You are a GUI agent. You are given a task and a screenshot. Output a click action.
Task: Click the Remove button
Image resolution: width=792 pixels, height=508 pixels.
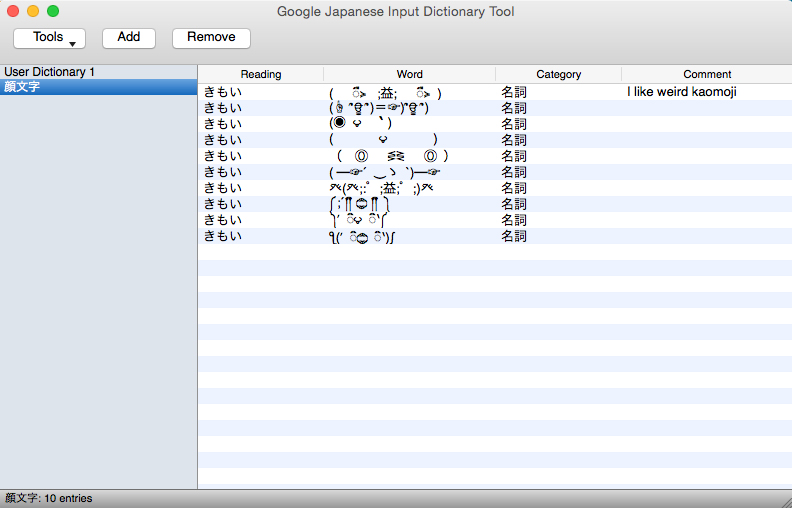211,38
